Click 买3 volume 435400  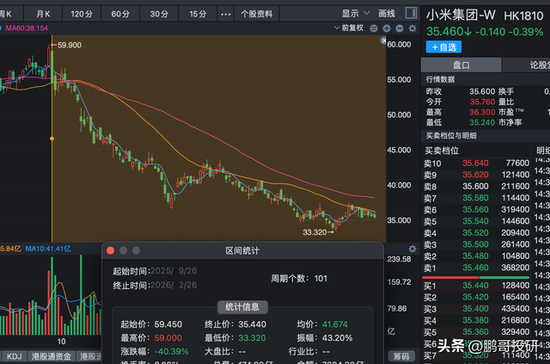tap(515, 309)
